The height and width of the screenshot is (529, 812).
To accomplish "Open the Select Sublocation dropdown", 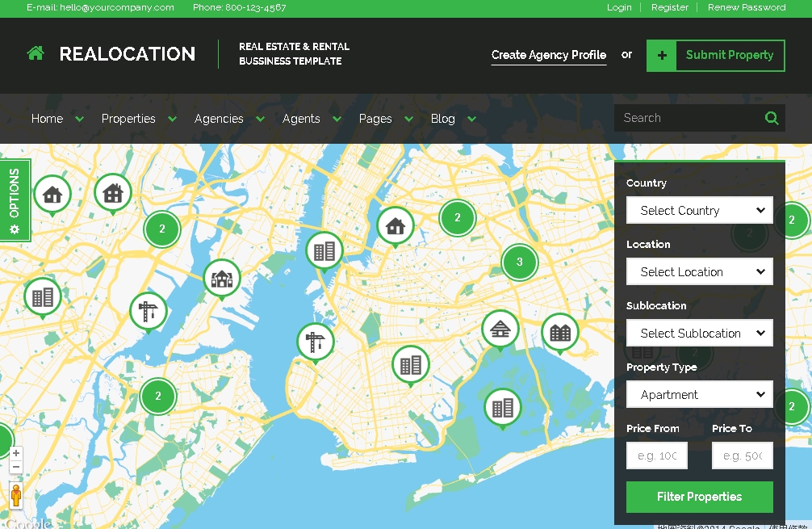I will 699,334.
